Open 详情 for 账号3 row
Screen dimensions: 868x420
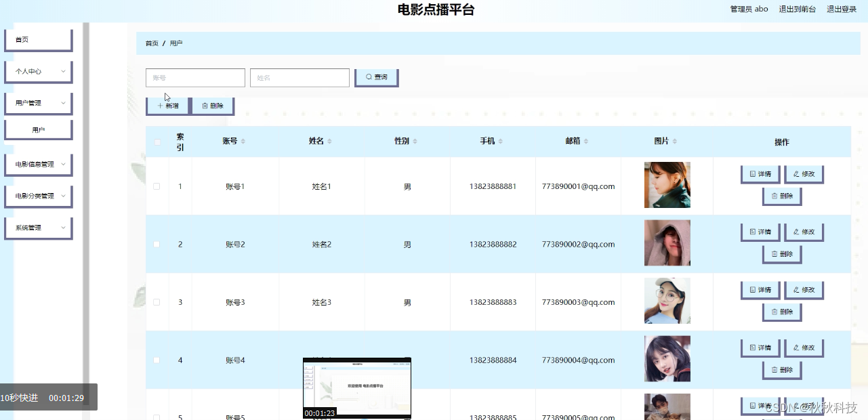pyautogui.click(x=760, y=290)
